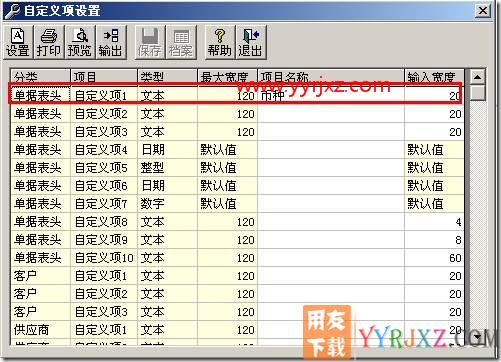Click 供应商 category cell

pyautogui.click(x=41, y=330)
